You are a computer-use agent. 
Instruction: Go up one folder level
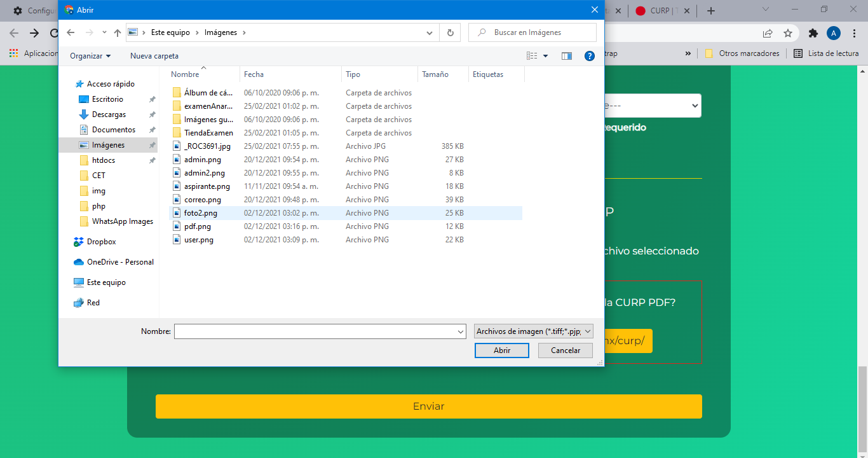(x=118, y=32)
